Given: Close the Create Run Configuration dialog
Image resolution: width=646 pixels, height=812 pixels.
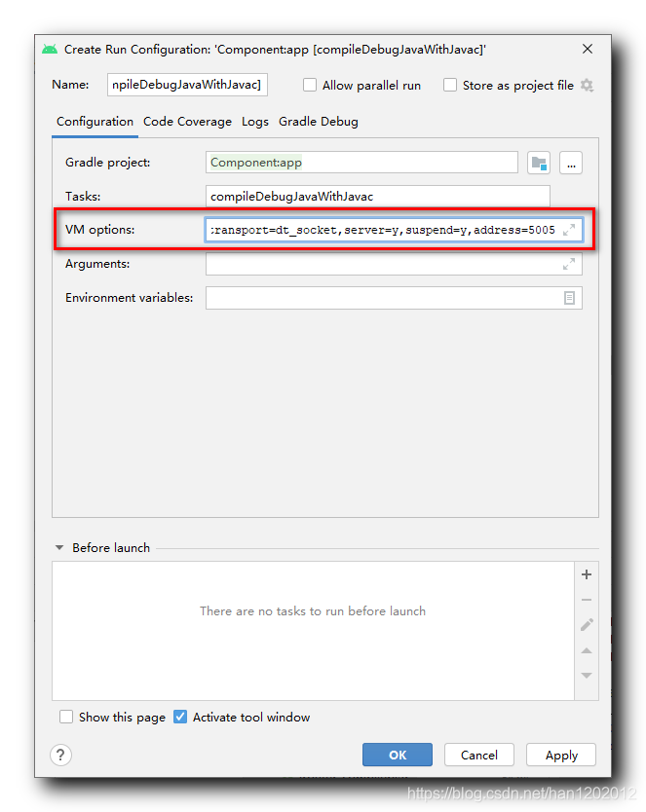Looking at the screenshot, I should tap(587, 49).
